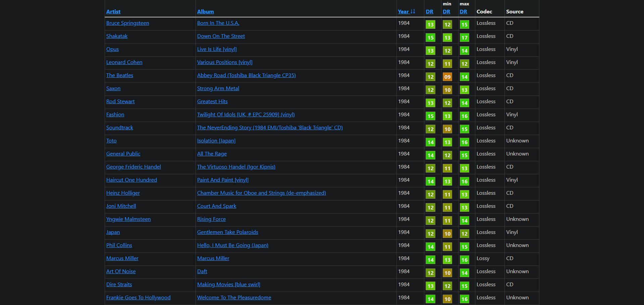Open Live Is Life [vinyl] album

217,49
